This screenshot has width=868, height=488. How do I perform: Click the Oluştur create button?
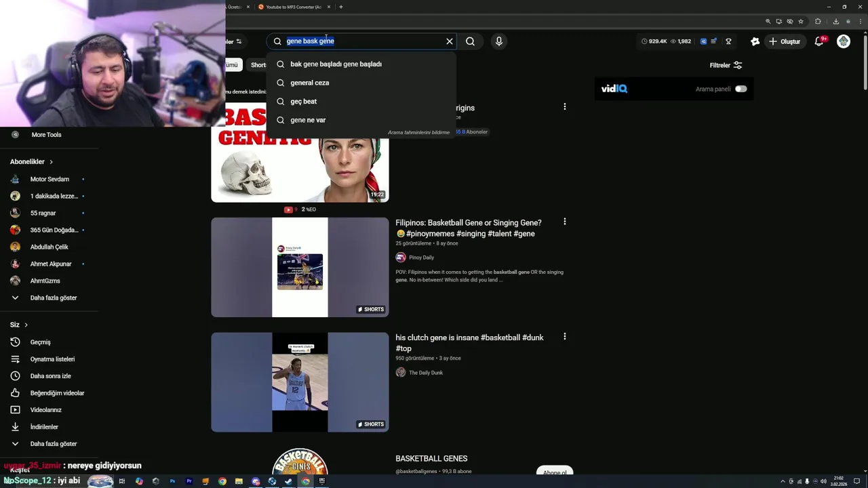tap(785, 41)
